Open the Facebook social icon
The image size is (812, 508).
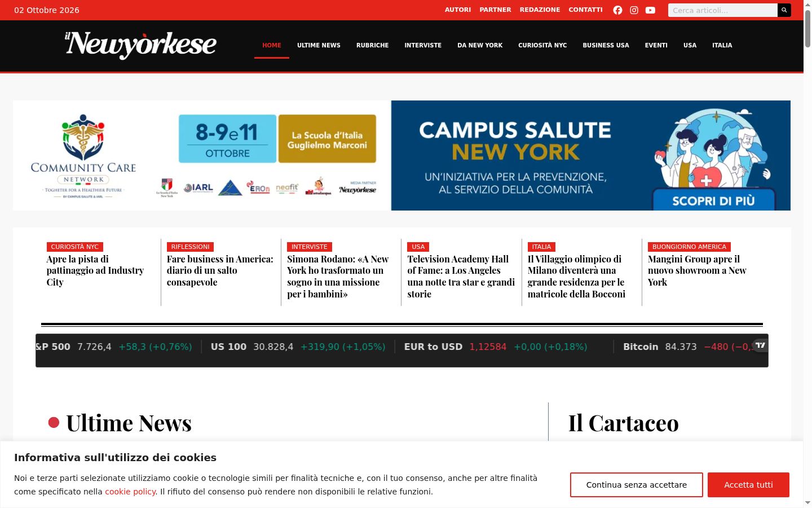tap(617, 10)
